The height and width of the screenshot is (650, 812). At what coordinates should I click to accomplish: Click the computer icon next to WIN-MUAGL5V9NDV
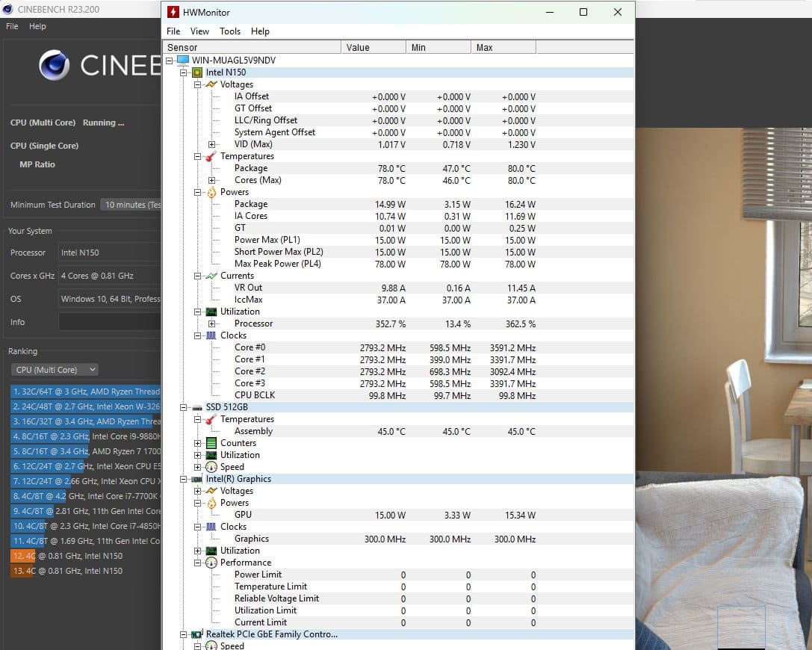183,60
